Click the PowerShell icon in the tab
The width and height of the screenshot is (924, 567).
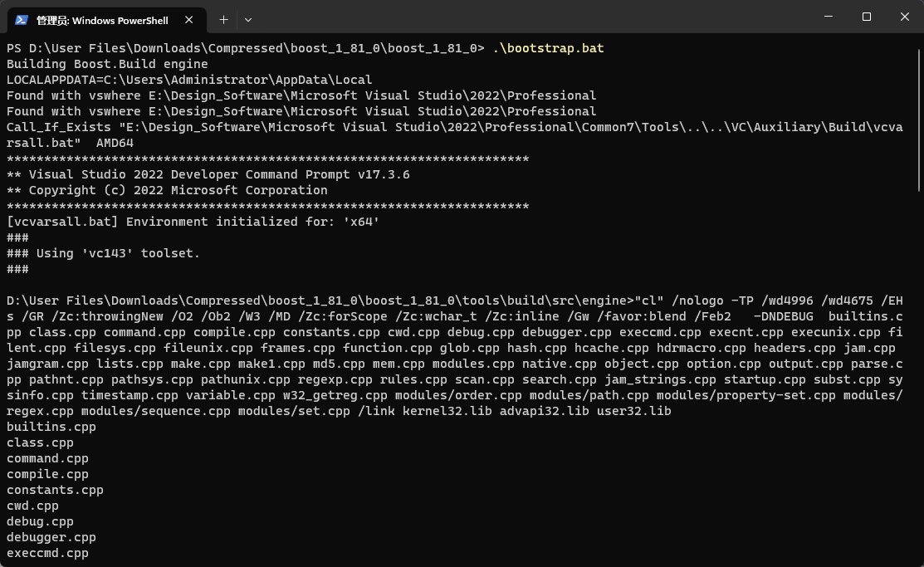(22, 20)
